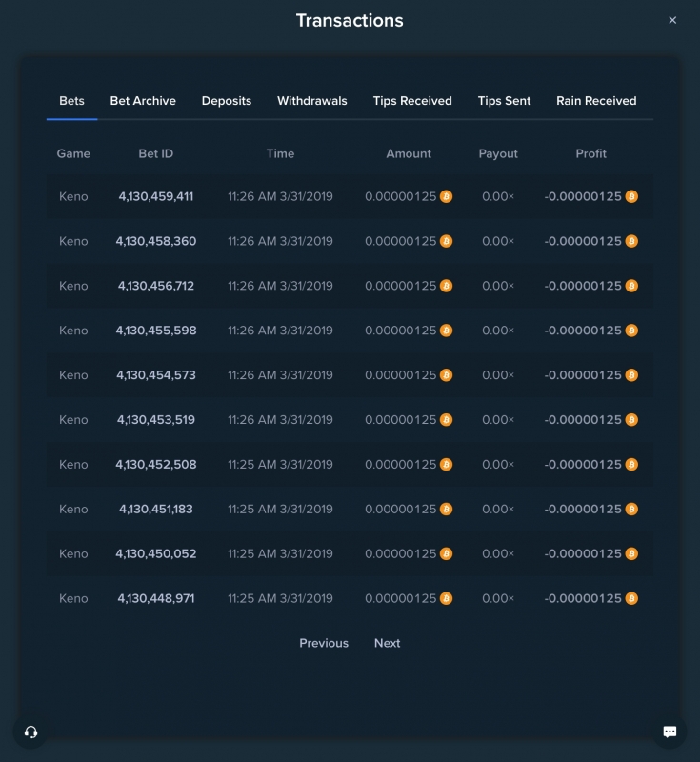Open the Rain Received tab
700x762 pixels.
tap(596, 101)
